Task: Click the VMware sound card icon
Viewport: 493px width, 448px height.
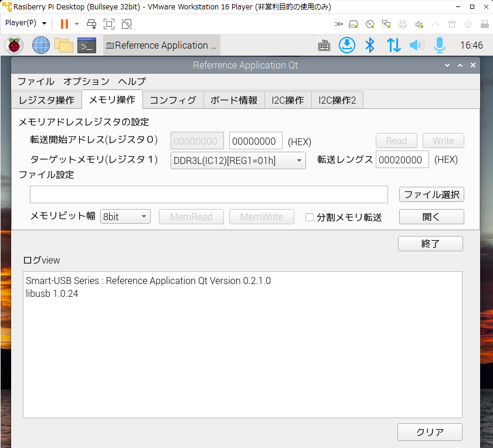Action: click(419, 24)
